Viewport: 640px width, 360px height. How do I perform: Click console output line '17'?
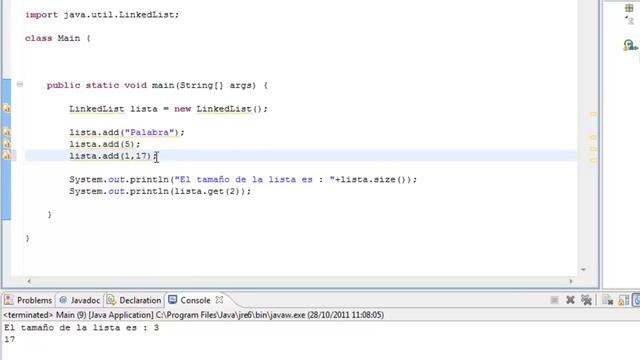pos(9,339)
